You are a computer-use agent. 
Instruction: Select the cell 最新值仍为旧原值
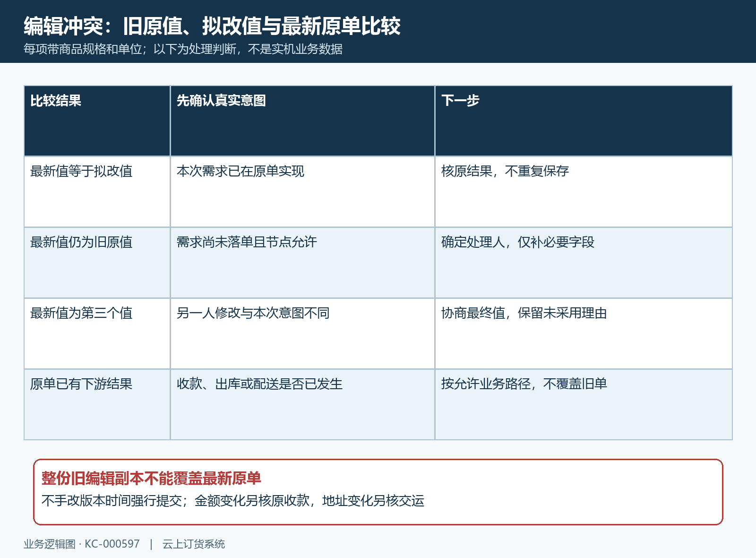[x=97, y=262]
